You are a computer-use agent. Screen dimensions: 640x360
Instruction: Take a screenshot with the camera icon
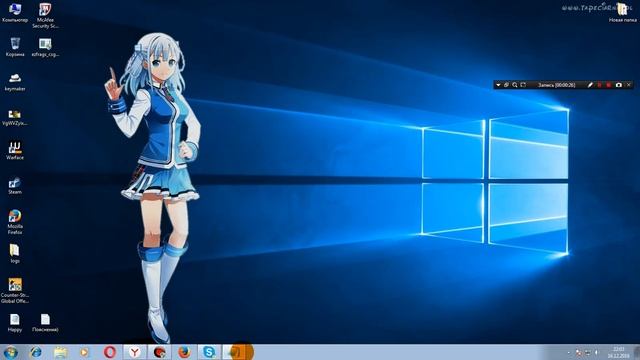click(619, 85)
